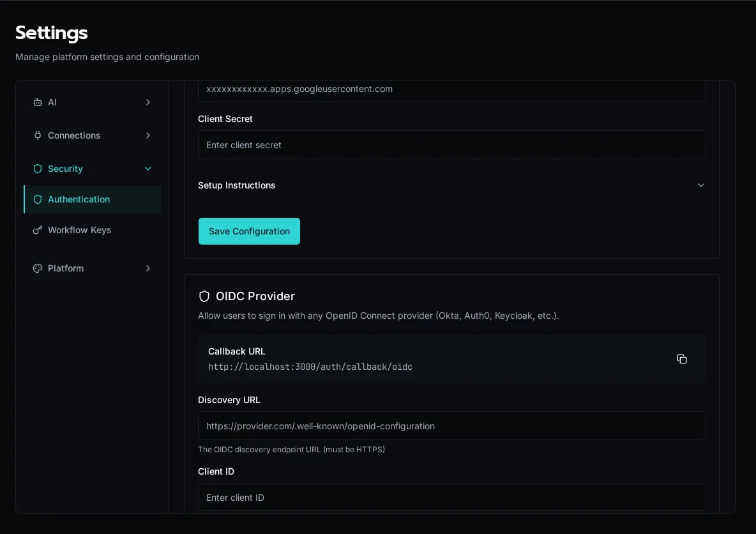Expand Setup Instructions chevron
The height and width of the screenshot is (534, 756).
[701, 185]
